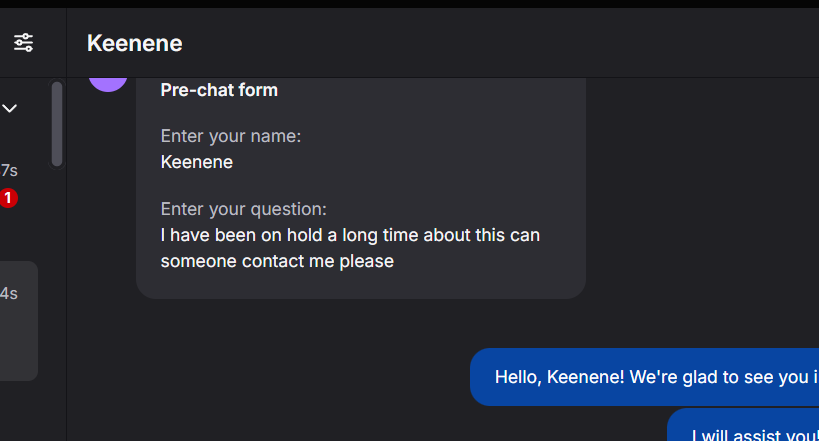Click the "someone contact me please" line
The image size is (819, 441).
point(277,261)
